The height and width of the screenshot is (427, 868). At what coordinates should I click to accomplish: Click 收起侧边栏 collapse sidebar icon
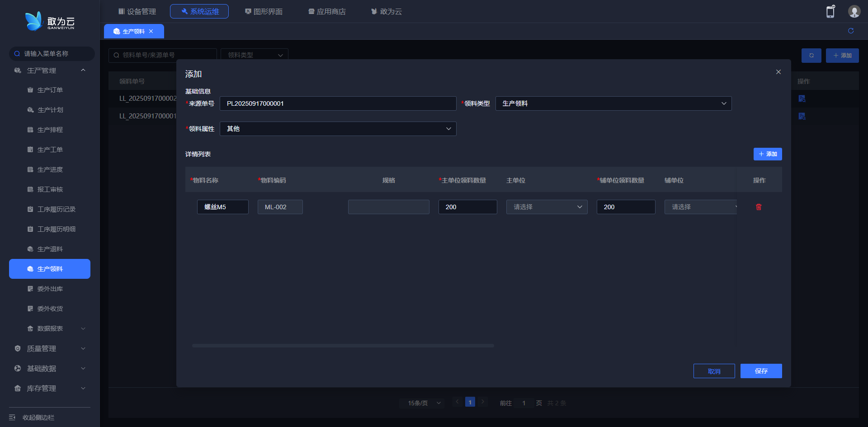click(13, 417)
